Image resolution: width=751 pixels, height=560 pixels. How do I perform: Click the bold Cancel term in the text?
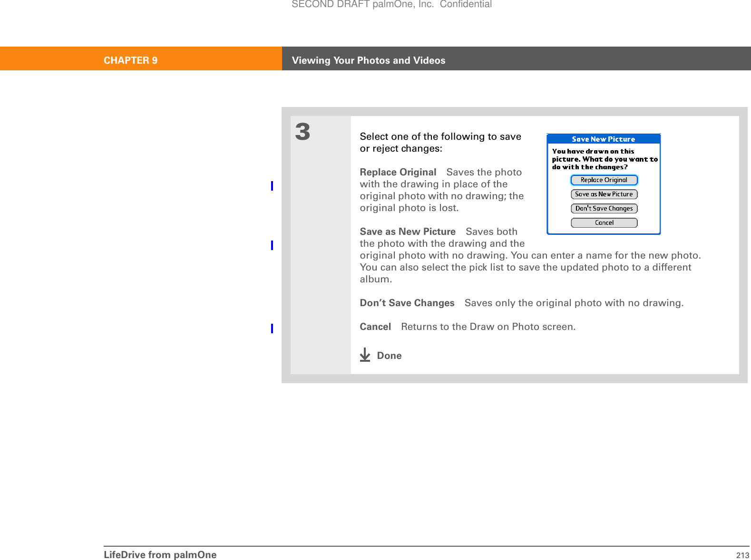pyautogui.click(x=375, y=327)
